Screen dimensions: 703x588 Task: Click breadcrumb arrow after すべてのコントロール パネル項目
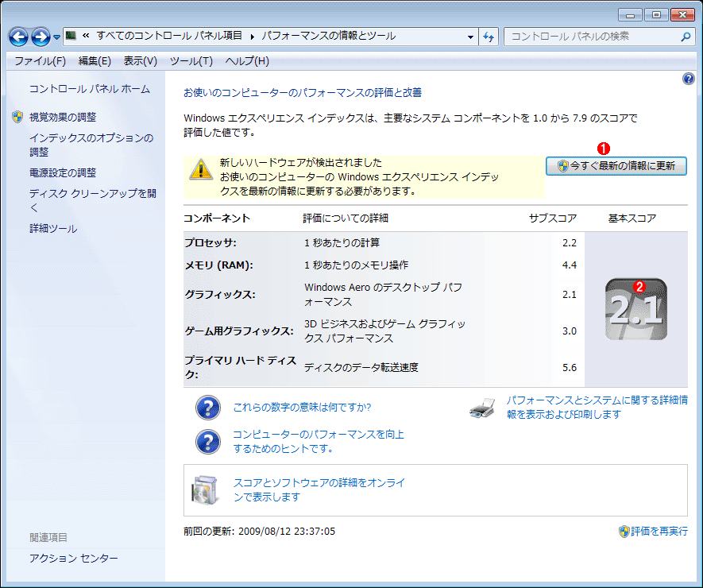click(253, 37)
